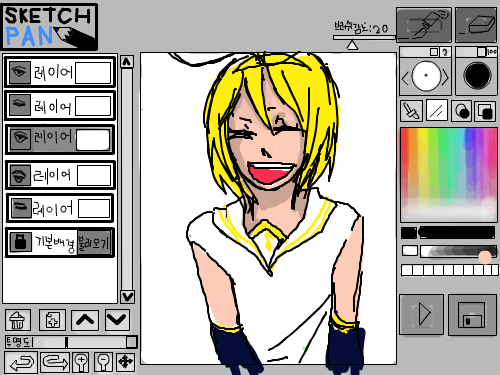Click the overlapping squares tool icon
This screenshot has width=500, height=375.
[x=485, y=111]
